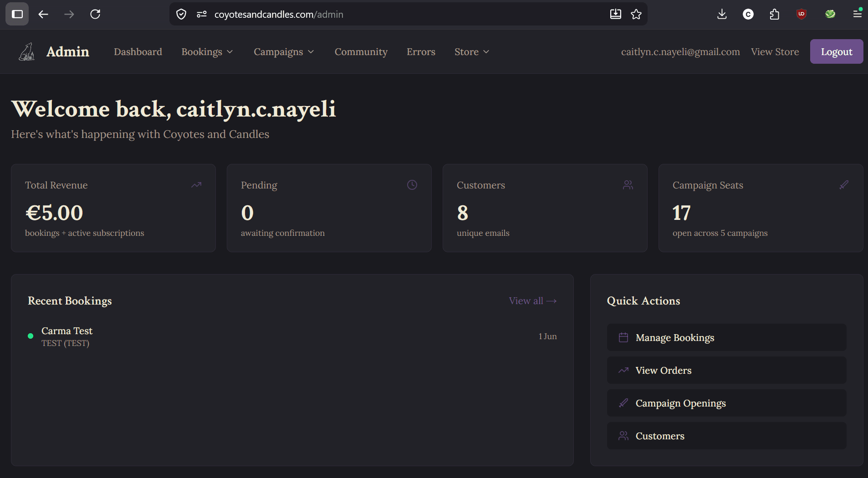This screenshot has height=478, width=868.
Task: Click the Admin title link
Action: tap(68, 51)
